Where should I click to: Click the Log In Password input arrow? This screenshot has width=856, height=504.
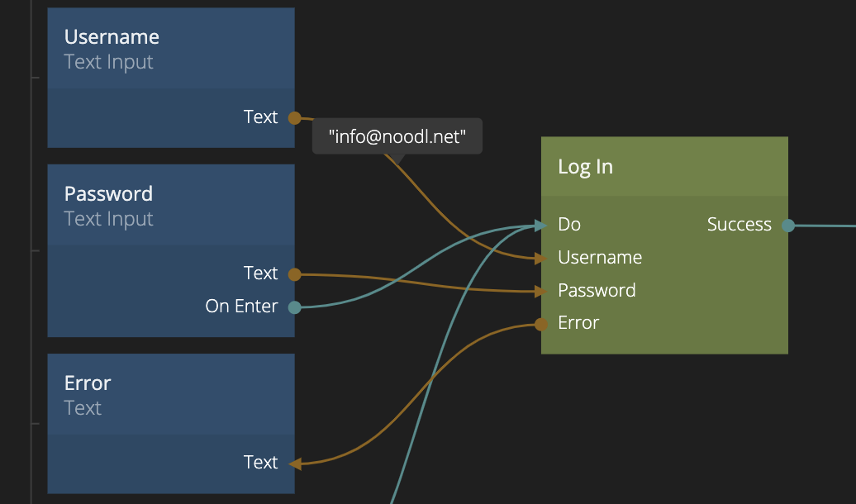coord(540,291)
